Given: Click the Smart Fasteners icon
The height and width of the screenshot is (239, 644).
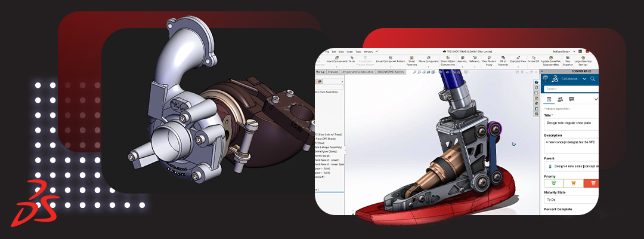Looking at the screenshot, I should 408,61.
